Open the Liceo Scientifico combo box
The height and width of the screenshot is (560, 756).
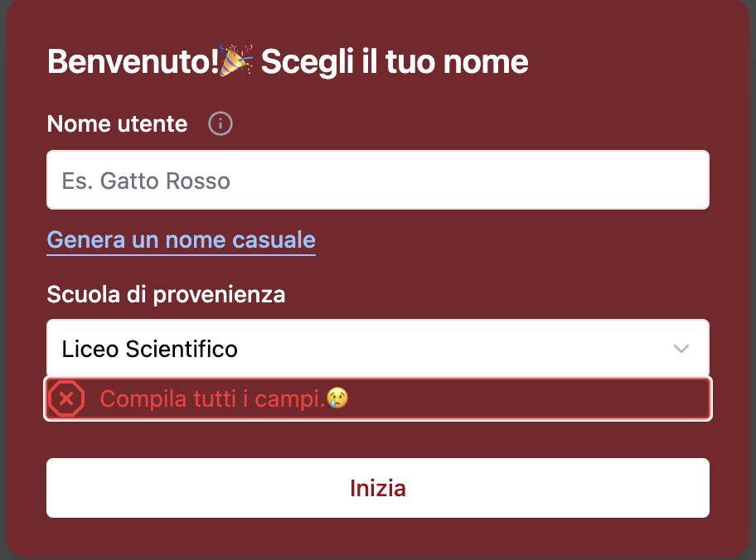(x=377, y=349)
